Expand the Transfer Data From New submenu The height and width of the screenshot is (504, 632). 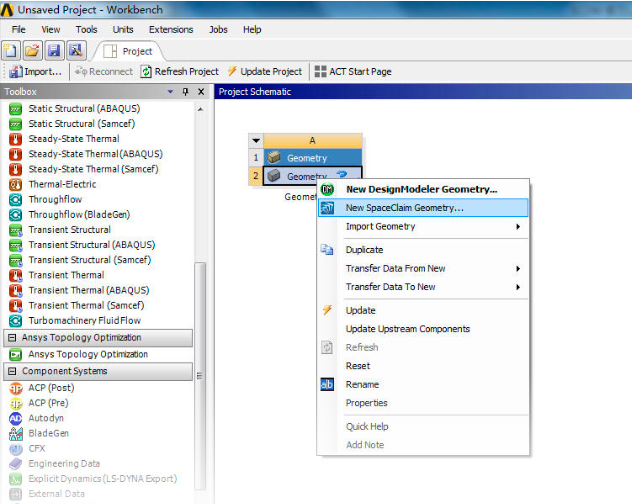pos(423,269)
